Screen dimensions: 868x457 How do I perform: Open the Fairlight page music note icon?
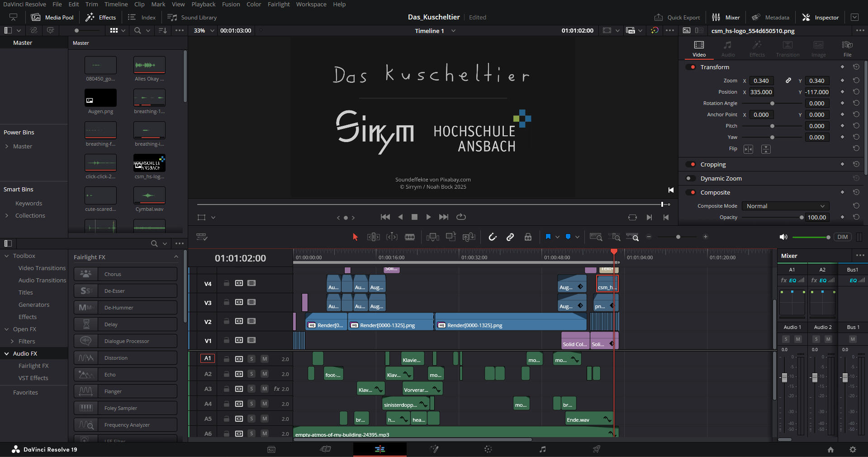point(542,449)
